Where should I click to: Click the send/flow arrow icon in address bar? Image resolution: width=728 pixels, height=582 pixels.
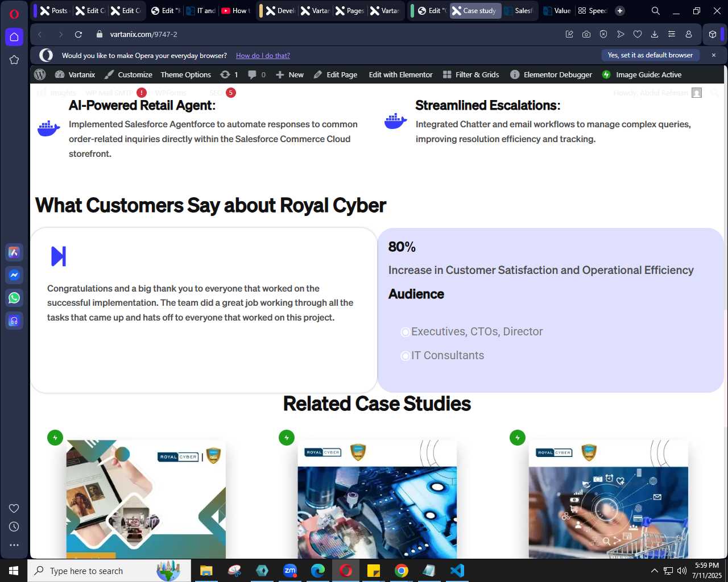(621, 34)
